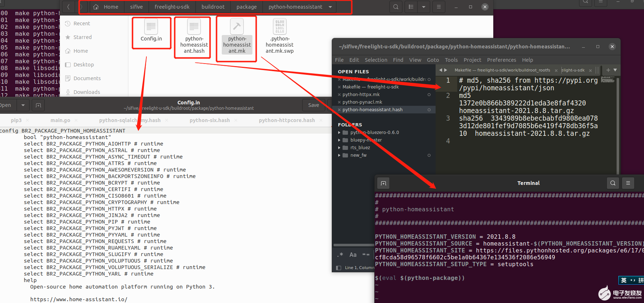Open the File menu in Sublime Text

(x=339, y=60)
